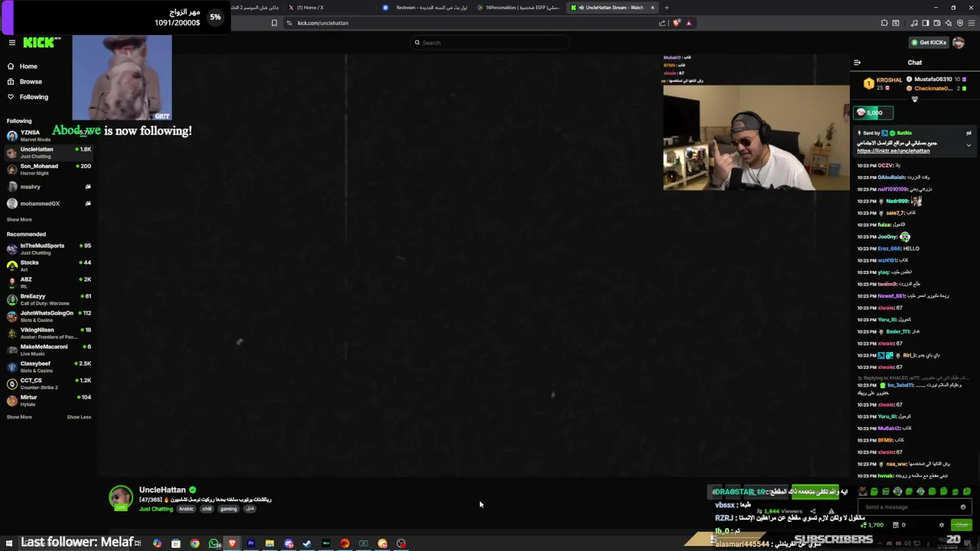The image size is (980, 551).
Task: Select the gaming stream tag
Action: (228, 509)
